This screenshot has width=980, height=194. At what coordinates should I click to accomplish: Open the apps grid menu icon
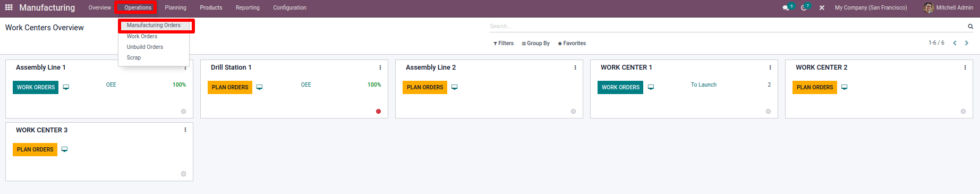pyautogui.click(x=8, y=7)
